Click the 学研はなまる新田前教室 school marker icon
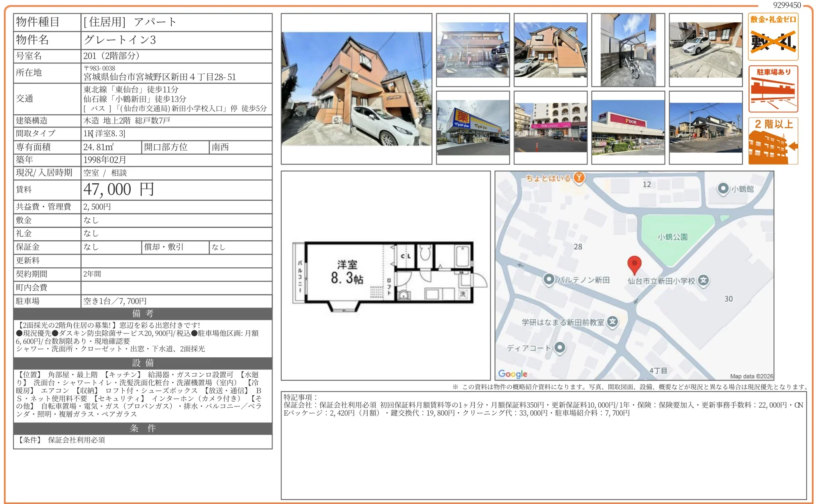 coord(613,322)
